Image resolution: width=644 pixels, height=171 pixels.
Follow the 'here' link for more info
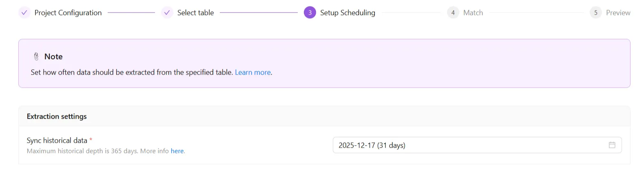[x=177, y=151]
